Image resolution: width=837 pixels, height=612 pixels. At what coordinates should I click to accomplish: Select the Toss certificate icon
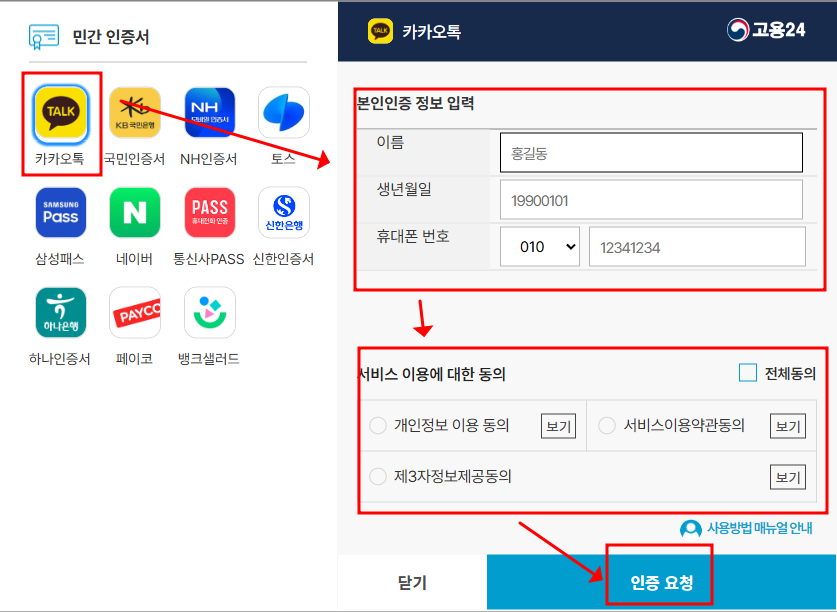point(281,113)
